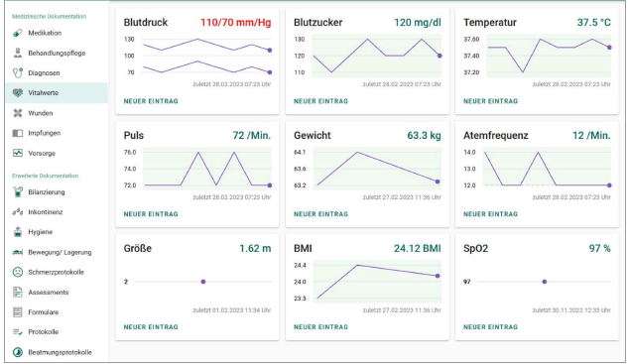
Task: Open the Vitalwerte menu entry
Action: pyautogui.click(x=57, y=93)
